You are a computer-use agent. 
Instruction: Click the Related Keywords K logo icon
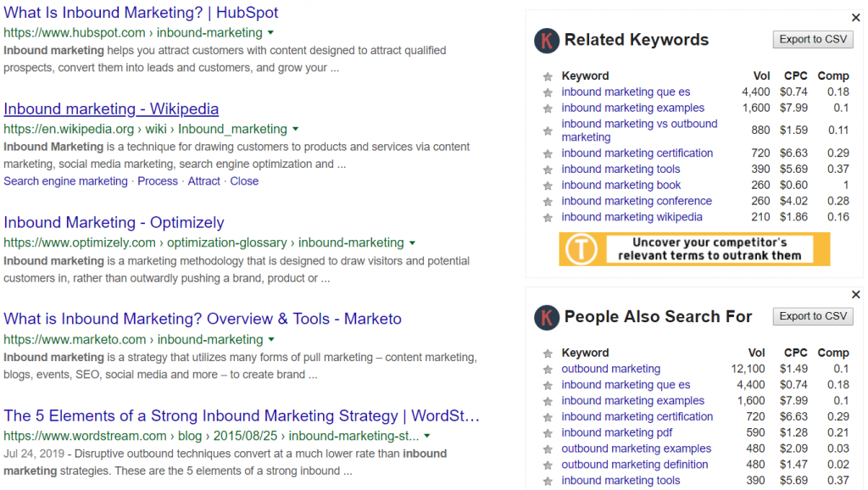click(547, 41)
